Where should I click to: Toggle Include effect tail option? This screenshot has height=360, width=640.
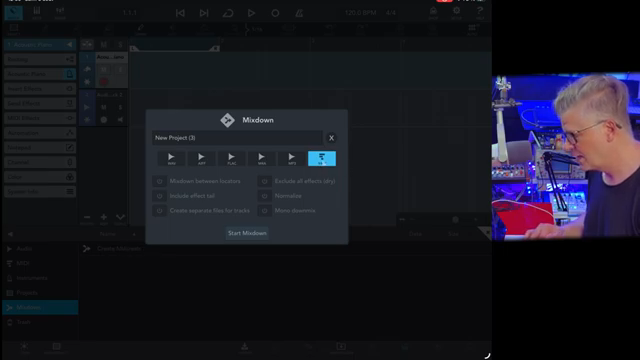click(x=160, y=196)
